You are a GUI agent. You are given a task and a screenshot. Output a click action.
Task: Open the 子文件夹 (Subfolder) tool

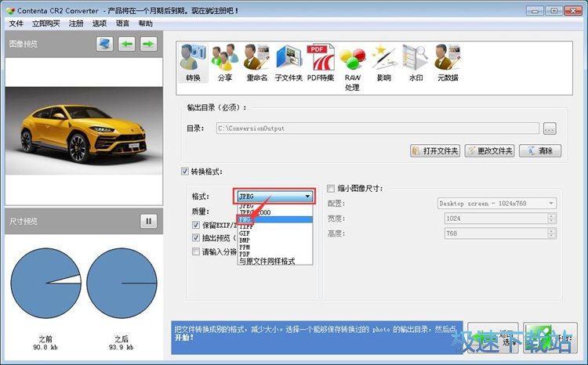click(289, 63)
